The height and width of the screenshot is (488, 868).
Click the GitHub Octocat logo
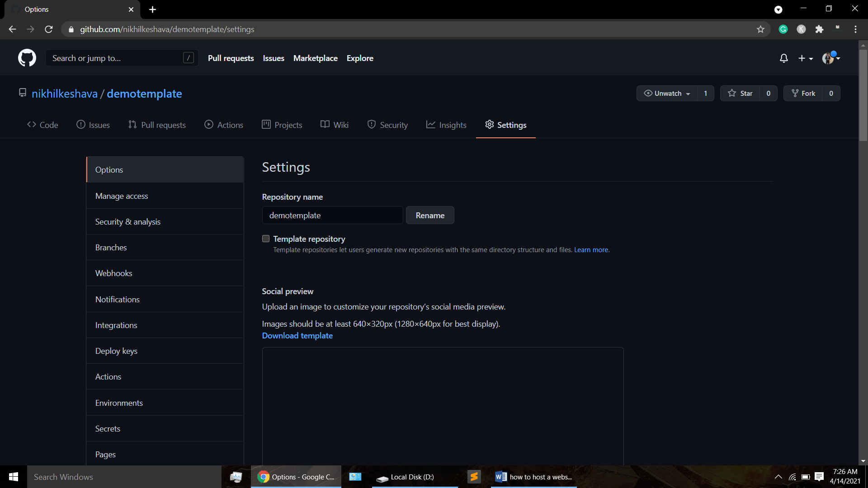click(27, 58)
